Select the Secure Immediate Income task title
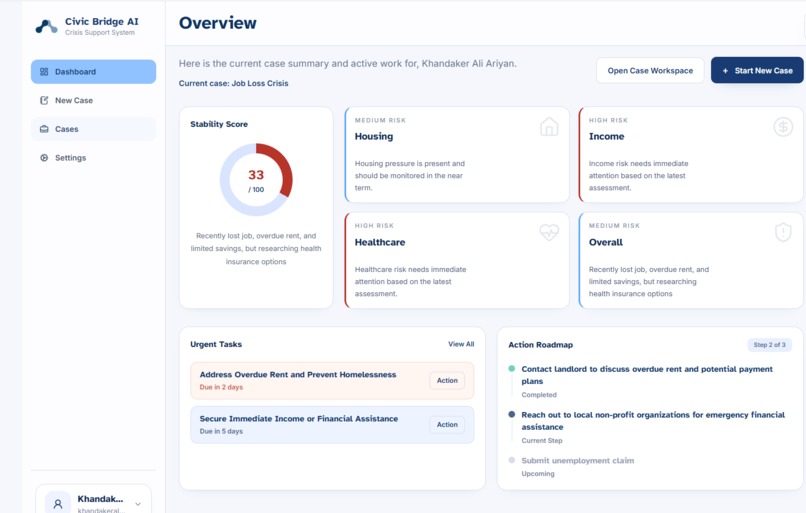806x513 pixels. pos(299,419)
